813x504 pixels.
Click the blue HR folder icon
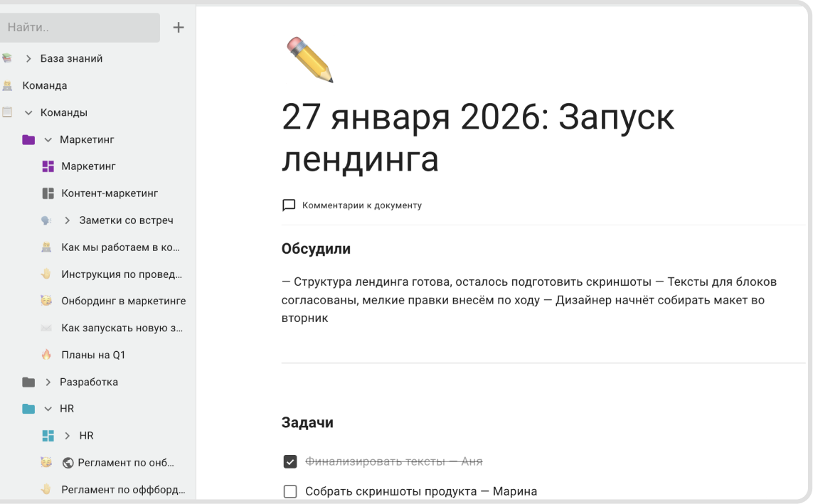pos(28,409)
